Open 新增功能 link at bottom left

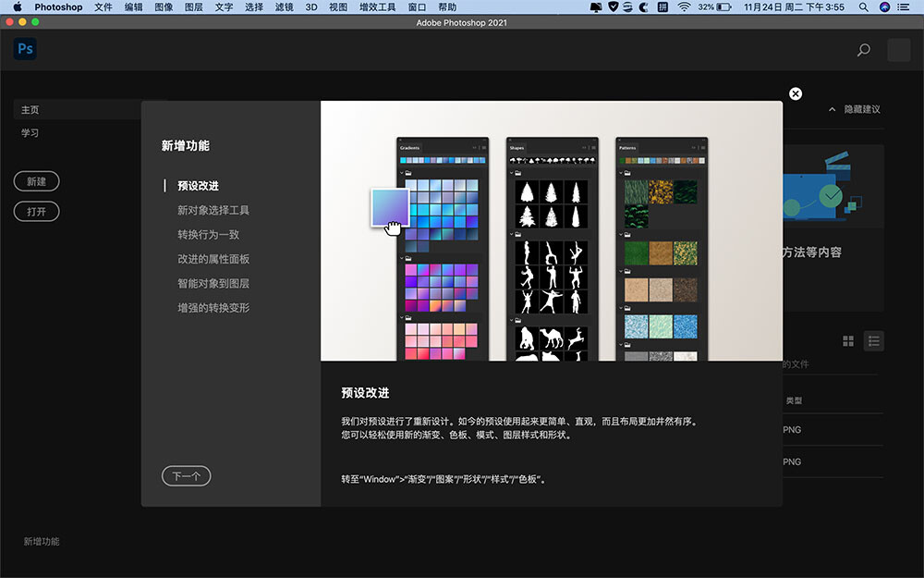click(42, 541)
